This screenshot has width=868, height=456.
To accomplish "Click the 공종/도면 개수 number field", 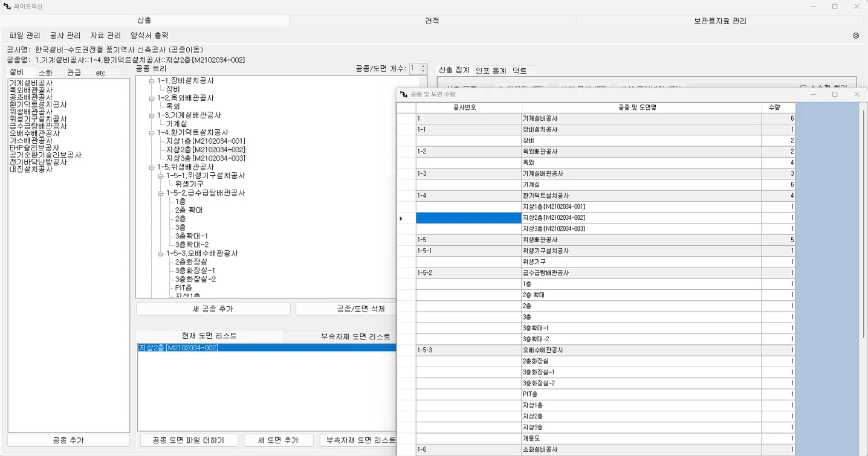I will point(415,69).
